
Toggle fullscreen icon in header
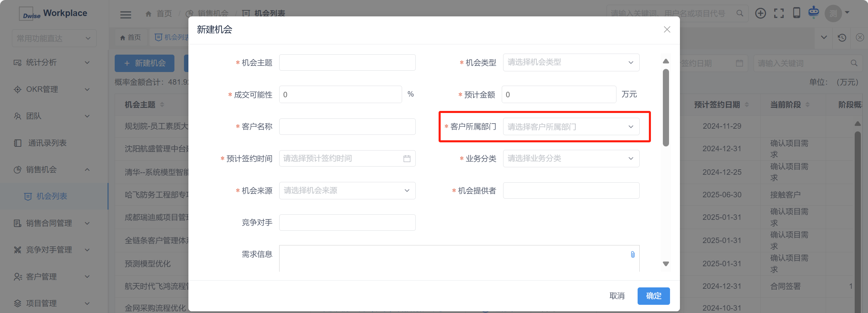pos(779,13)
